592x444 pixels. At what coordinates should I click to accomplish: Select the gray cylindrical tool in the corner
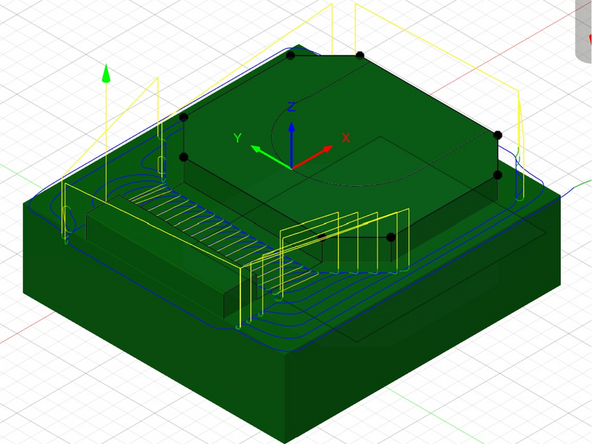point(583,31)
